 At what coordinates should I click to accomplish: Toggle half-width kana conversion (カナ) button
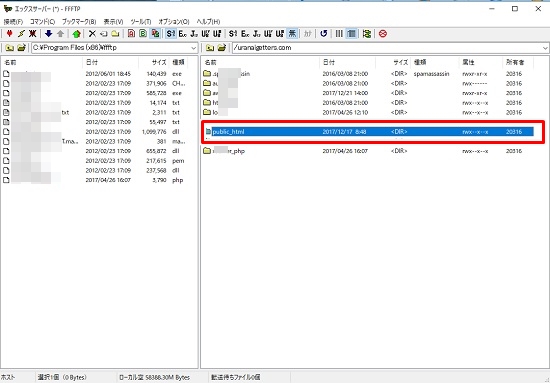pos(308,34)
